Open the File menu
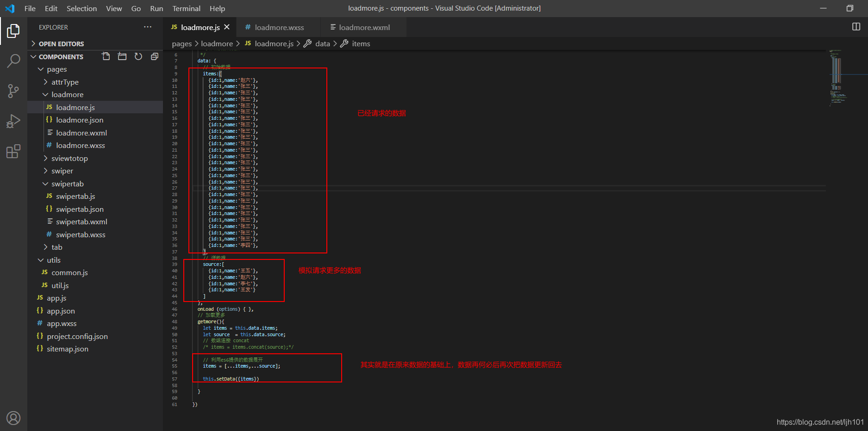 coord(30,8)
